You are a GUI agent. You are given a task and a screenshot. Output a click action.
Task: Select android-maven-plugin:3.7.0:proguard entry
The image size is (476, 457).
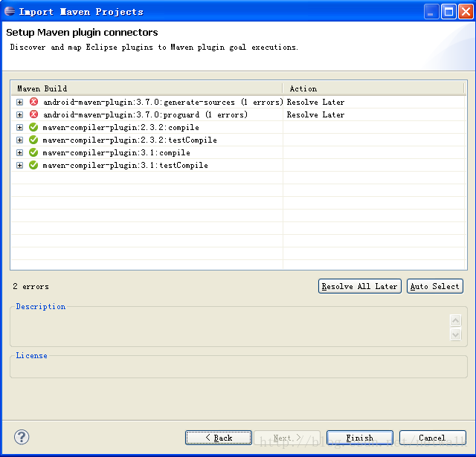click(x=145, y=115)
